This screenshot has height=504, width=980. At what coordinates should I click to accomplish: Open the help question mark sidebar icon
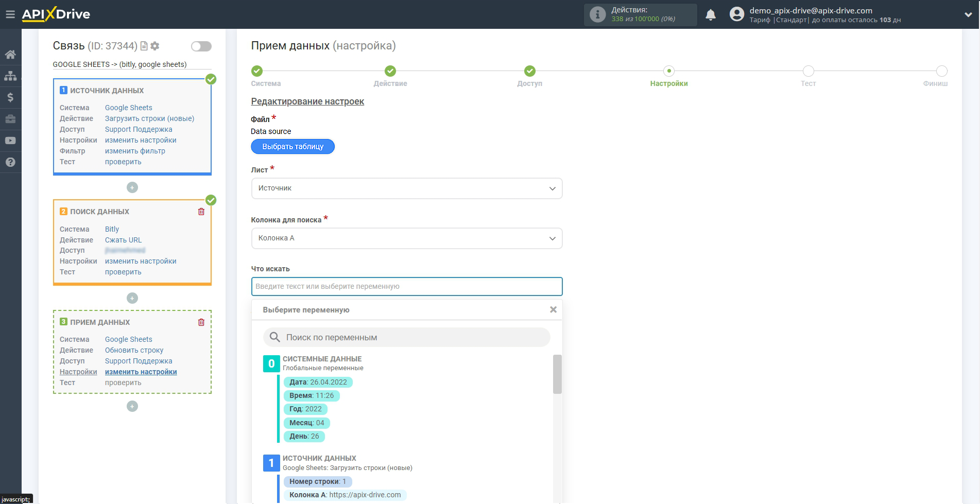pos(10,162)
